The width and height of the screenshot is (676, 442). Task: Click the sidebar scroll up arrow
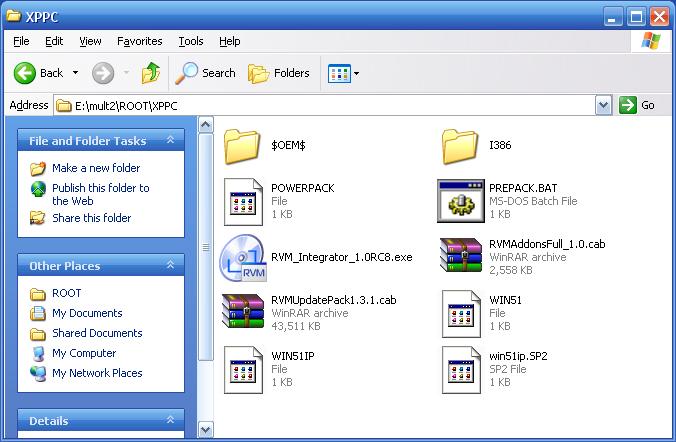206,125
